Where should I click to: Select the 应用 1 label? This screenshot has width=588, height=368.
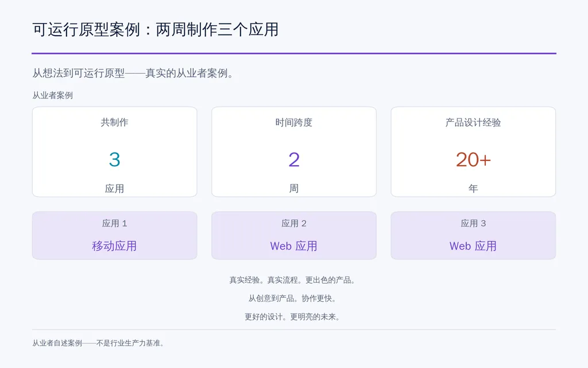tap(114, 224)
